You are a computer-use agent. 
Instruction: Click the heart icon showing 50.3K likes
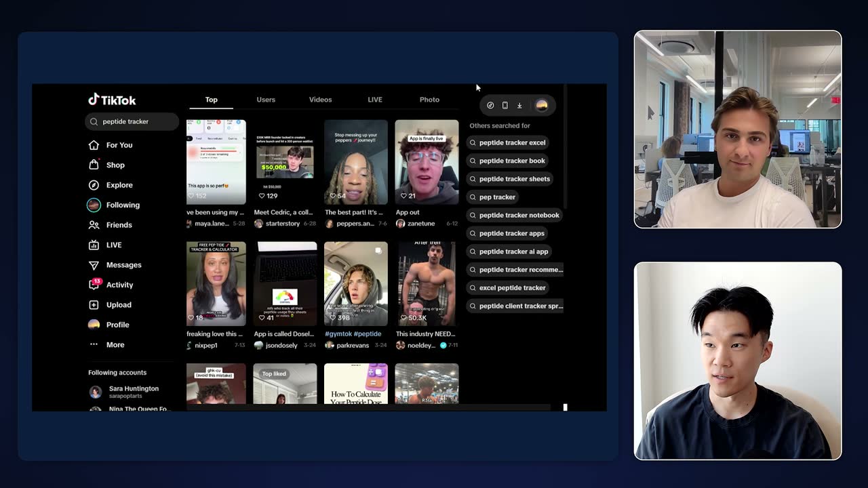(403, 318)
